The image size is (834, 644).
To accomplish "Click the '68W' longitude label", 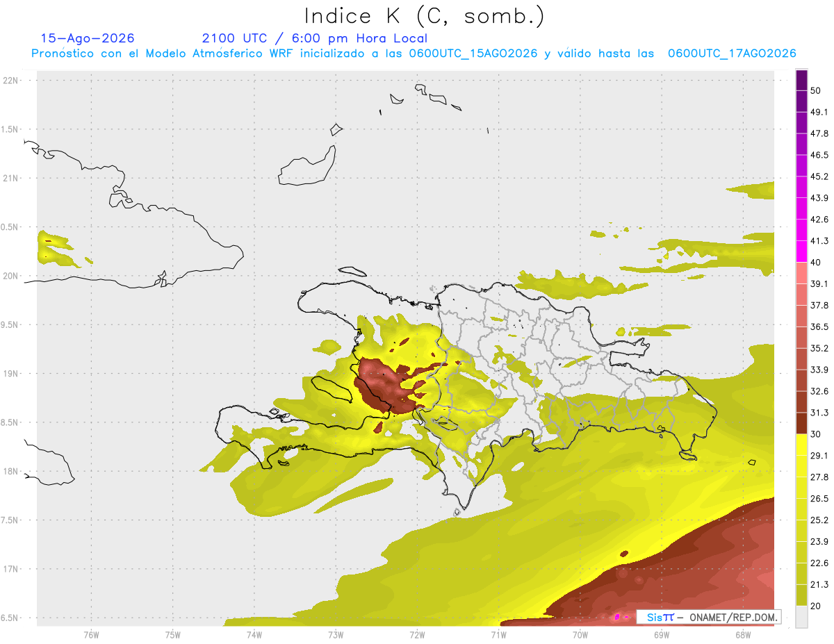I will (x=743, y=635).
